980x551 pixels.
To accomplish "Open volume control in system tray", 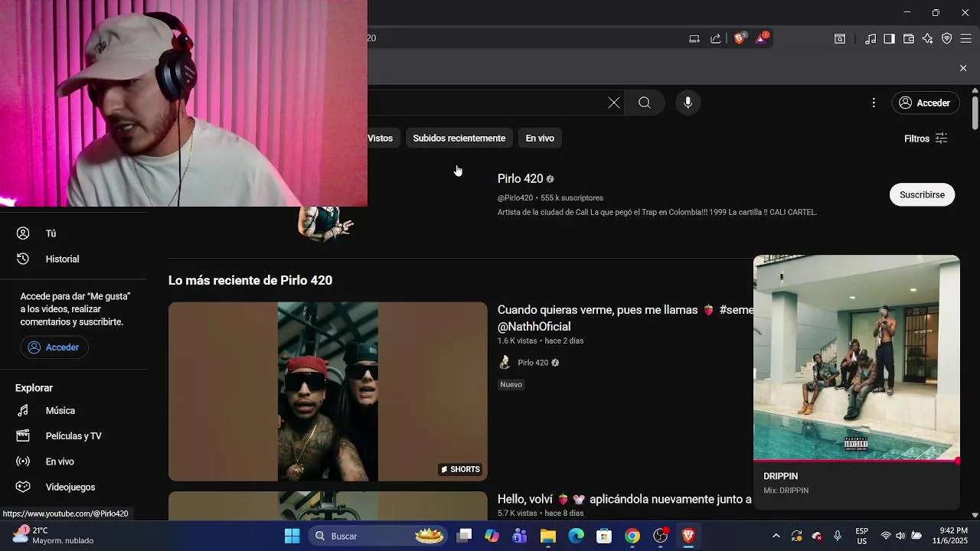I will click(x=900, y=536).
